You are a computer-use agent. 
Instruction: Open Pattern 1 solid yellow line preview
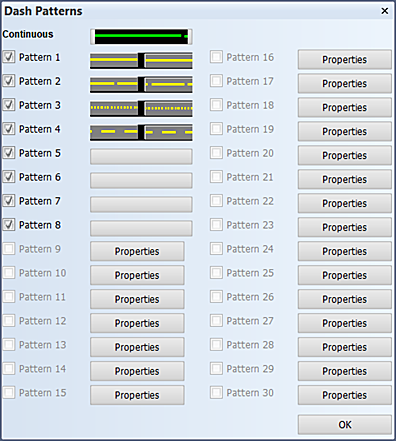141,60
